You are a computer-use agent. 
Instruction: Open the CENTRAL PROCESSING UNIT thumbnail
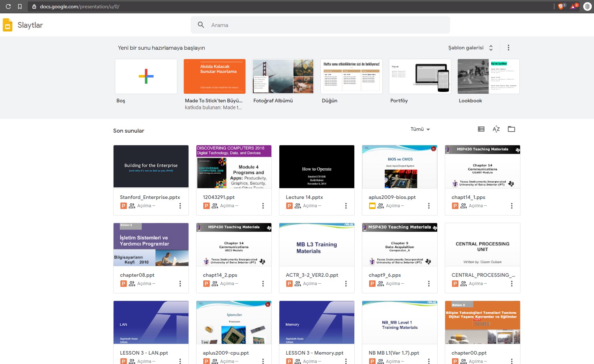pos(483,244)
